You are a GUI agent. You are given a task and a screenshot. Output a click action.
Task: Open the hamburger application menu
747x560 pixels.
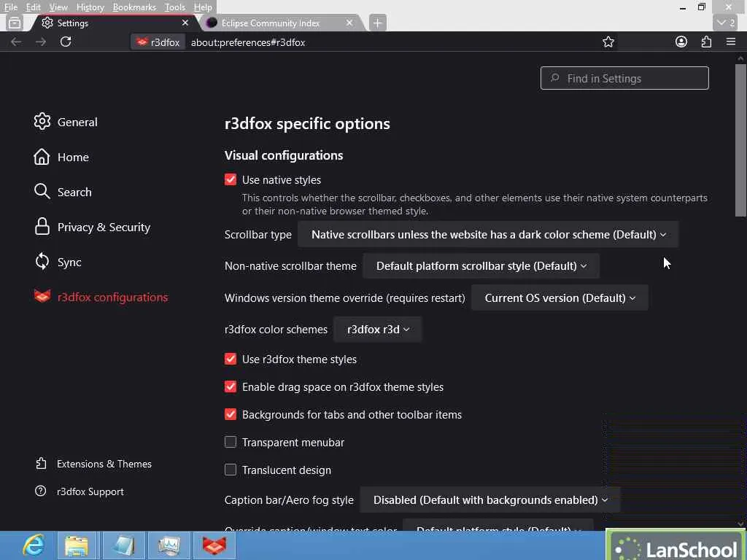click(x=731, y=42)
